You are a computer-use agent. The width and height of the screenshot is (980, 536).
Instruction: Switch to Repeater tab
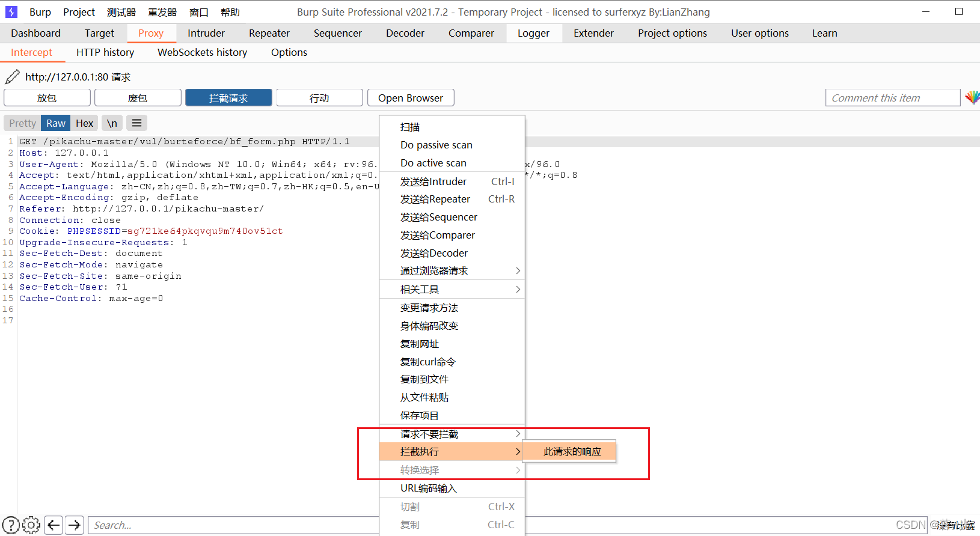[x=269, y=33]
